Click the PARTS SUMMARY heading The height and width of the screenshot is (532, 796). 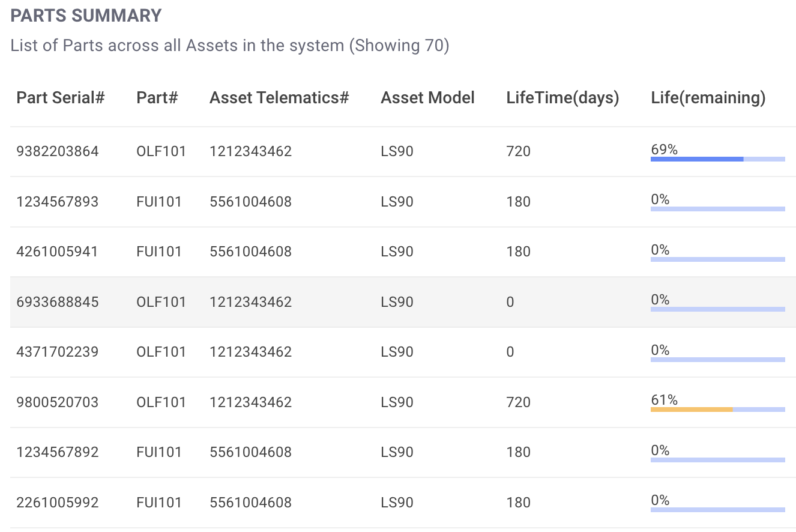pos(86,16)
